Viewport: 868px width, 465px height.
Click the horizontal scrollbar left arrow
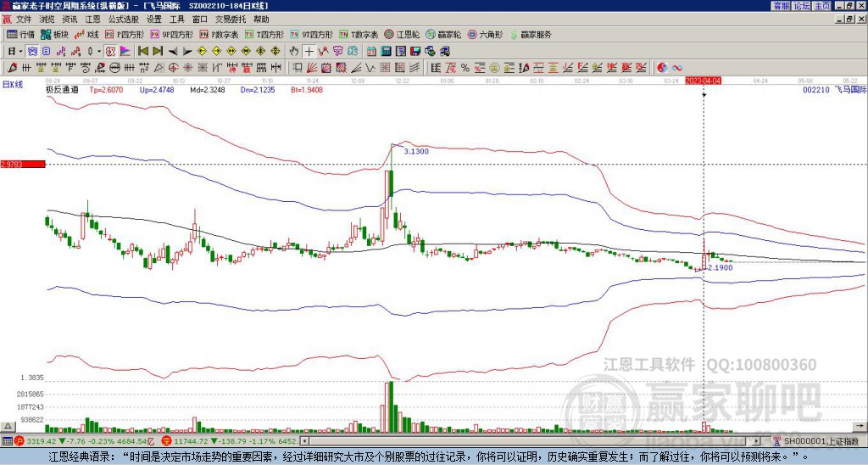coord(304,441)
